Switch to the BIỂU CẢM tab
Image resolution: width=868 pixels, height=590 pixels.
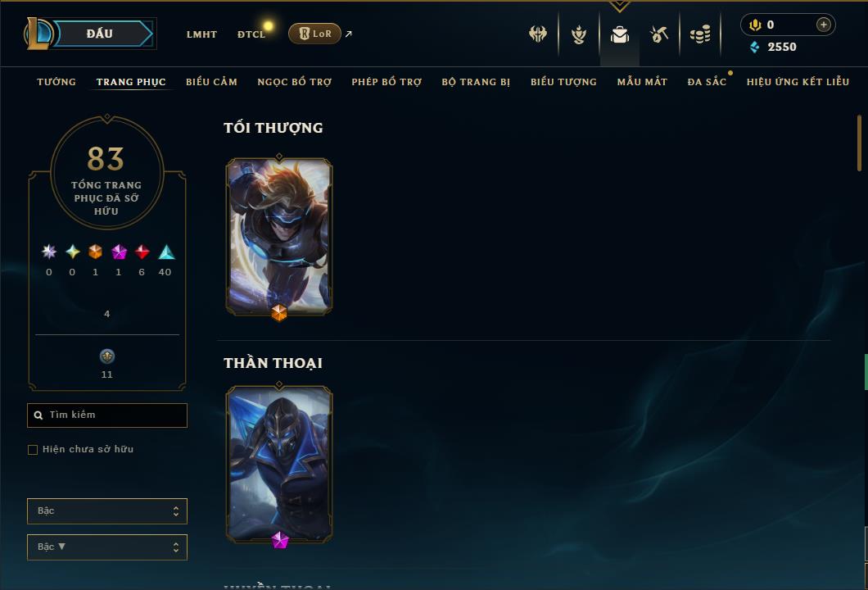click(211, 82)
